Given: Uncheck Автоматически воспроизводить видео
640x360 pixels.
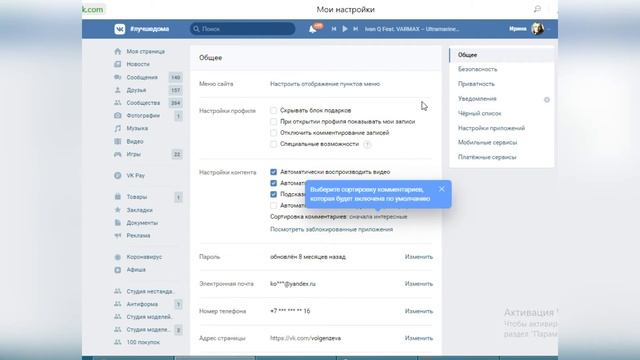Looking at the screenshot, I should [x=273, y=172].
